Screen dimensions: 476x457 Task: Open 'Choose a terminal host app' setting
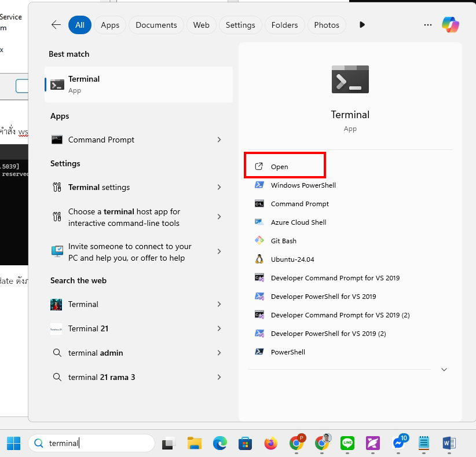(x=139, y=217)
